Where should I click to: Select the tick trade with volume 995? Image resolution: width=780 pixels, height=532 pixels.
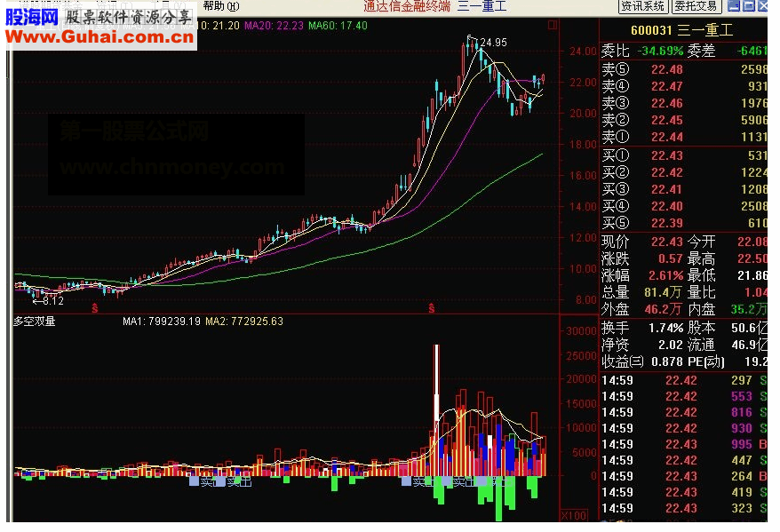point(684,444)
